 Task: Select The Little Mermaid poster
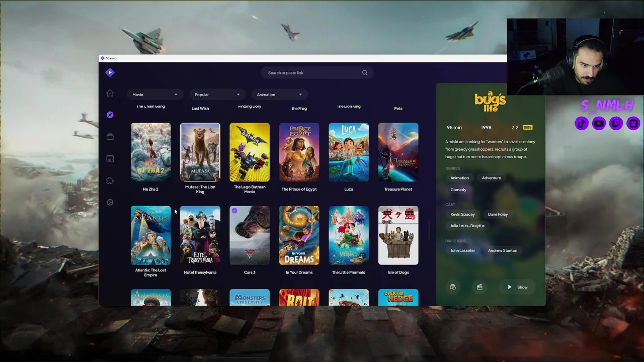(x=349, y=235)
